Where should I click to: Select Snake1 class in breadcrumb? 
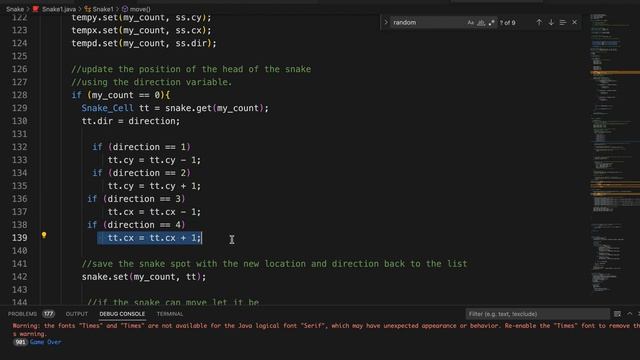click(103, 9)
